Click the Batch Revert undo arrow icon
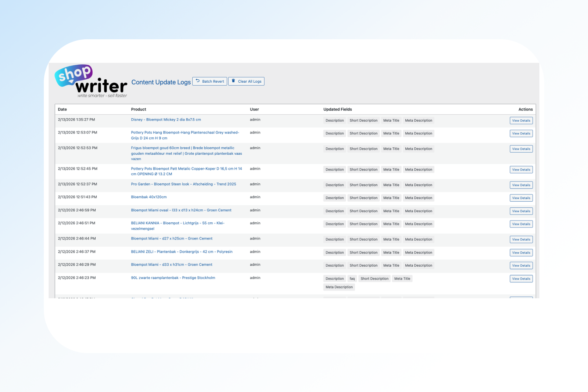 (198, 81)
